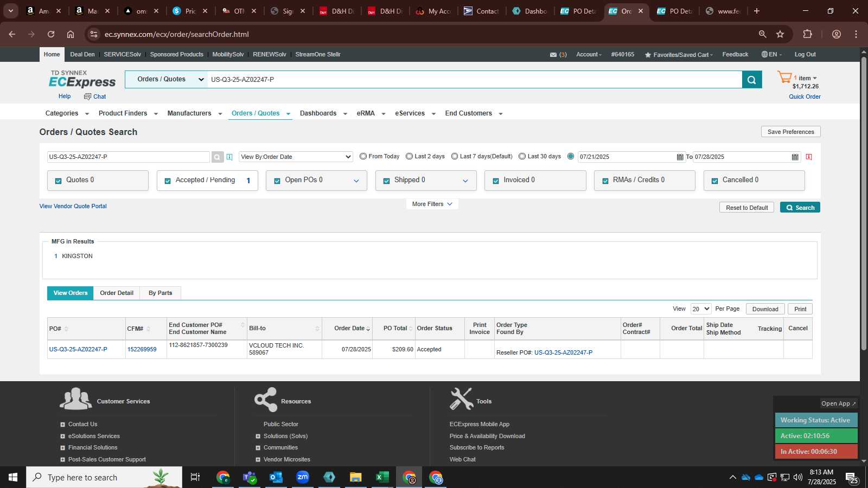Open the From date calendar picker
This screenshot has width=868, height=488.
680,157
